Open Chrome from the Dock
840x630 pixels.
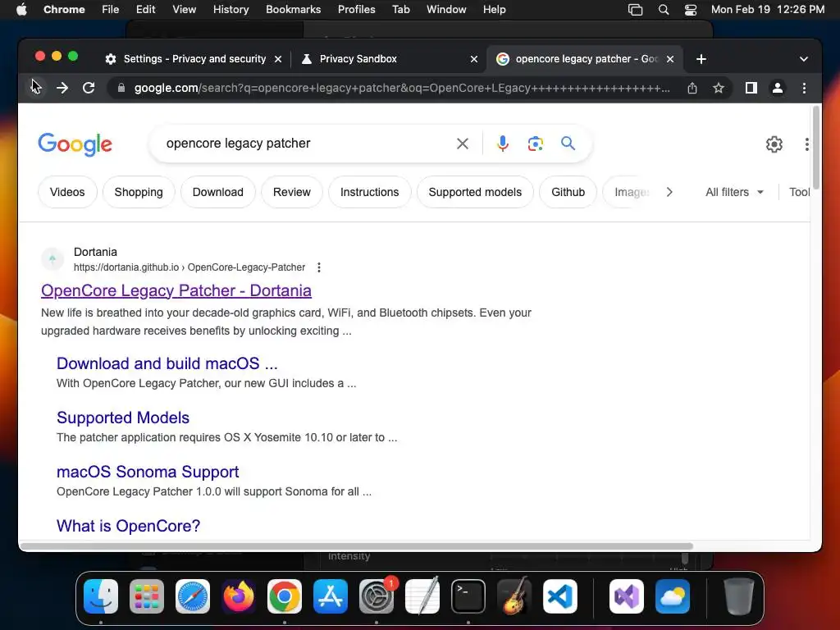pyautogui.click(x=285, y=596)
